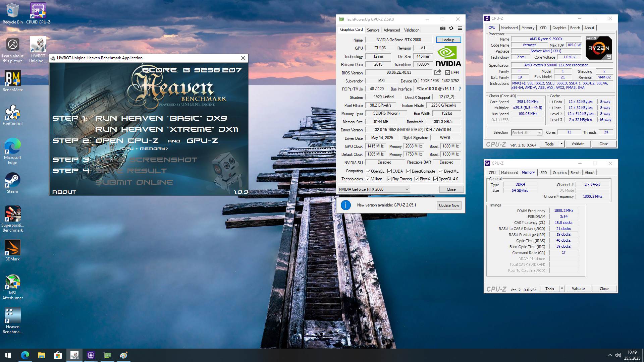Switch to GPU-Z in the taskbar
Viewport: 644px width, 362px height.
[x=107, y=355]
